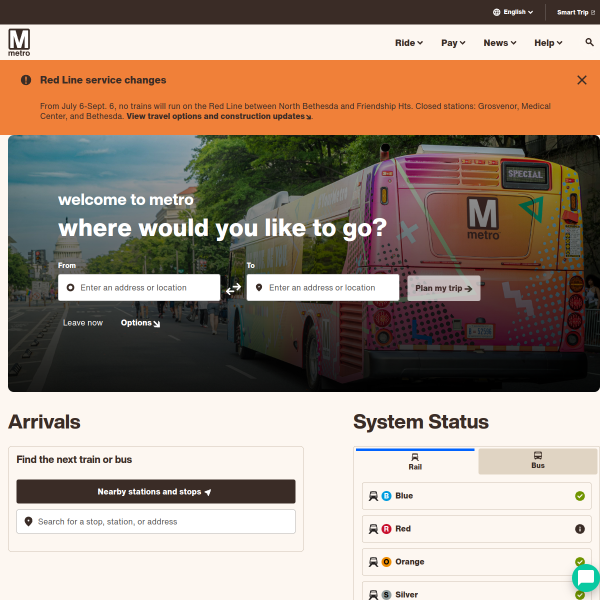Click the Blue line circle badge

tap(386, 496)
